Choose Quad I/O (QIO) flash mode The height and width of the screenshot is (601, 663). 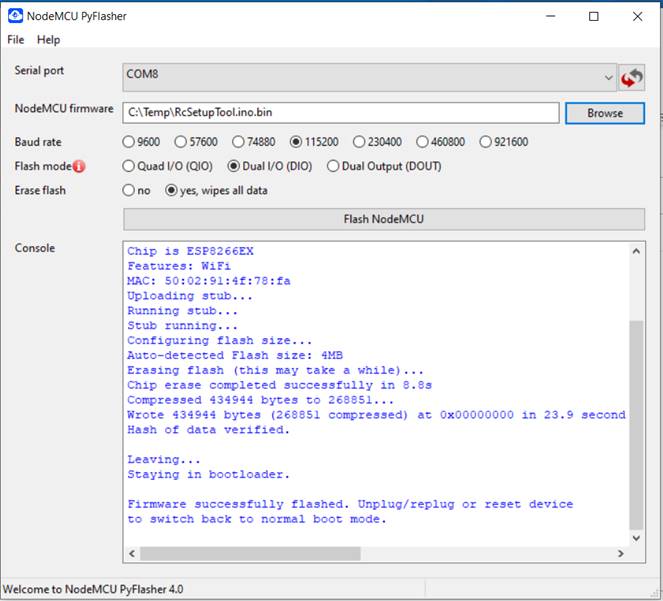tap(167, 166)
